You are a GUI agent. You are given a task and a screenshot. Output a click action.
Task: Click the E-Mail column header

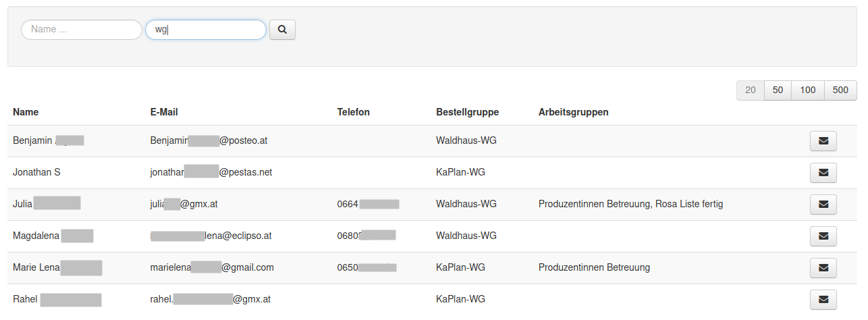pyautogui.click(x=164, y=112)
